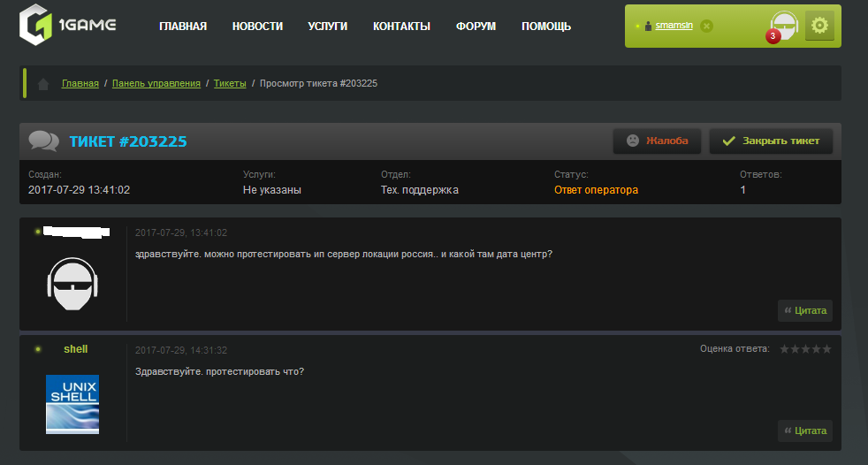Click the home icon in breadcrumbs
The image size is (868, 465).
(43, 84)
